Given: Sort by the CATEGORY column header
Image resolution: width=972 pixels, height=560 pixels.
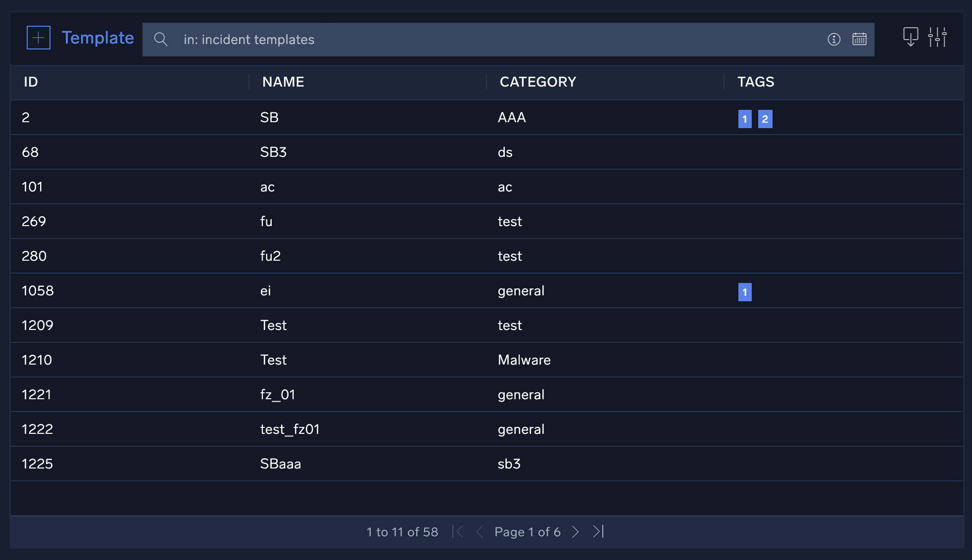Looking at the screenshot, I should click(x=538, y=82).
